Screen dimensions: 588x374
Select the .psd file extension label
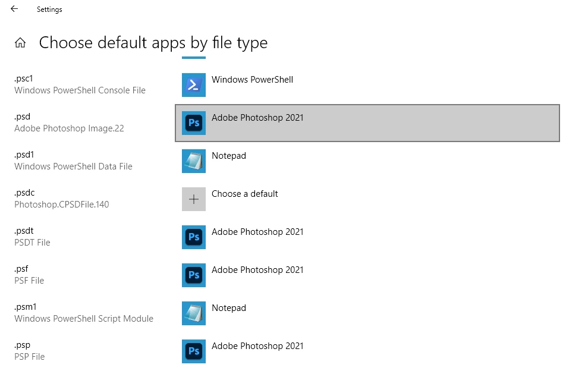click(22, 117)
